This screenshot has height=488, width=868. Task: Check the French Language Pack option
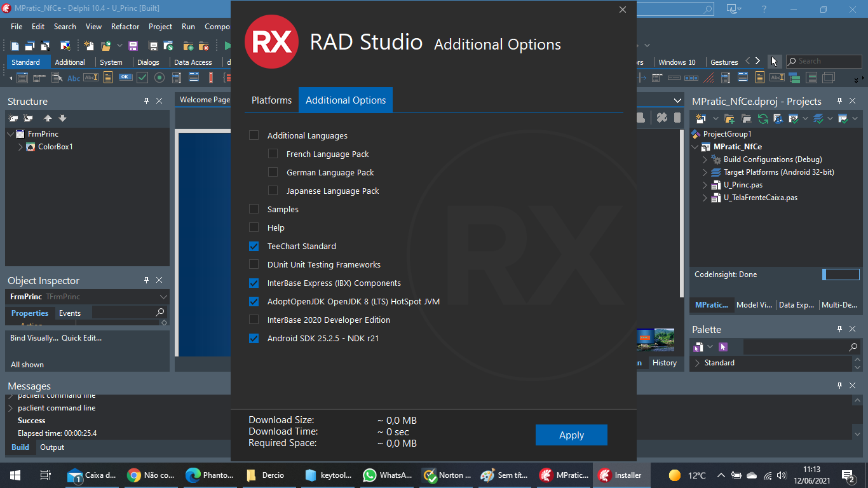273,154
